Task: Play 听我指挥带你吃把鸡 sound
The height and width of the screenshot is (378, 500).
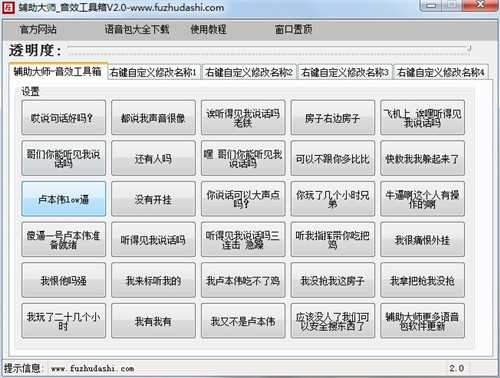Action: [x=333, y=240]
